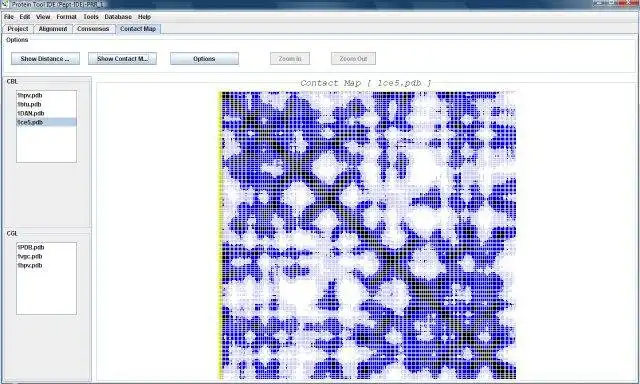This screenshot has height=384, width=640.
Task: Open the File menu
Action: (9, 17)
